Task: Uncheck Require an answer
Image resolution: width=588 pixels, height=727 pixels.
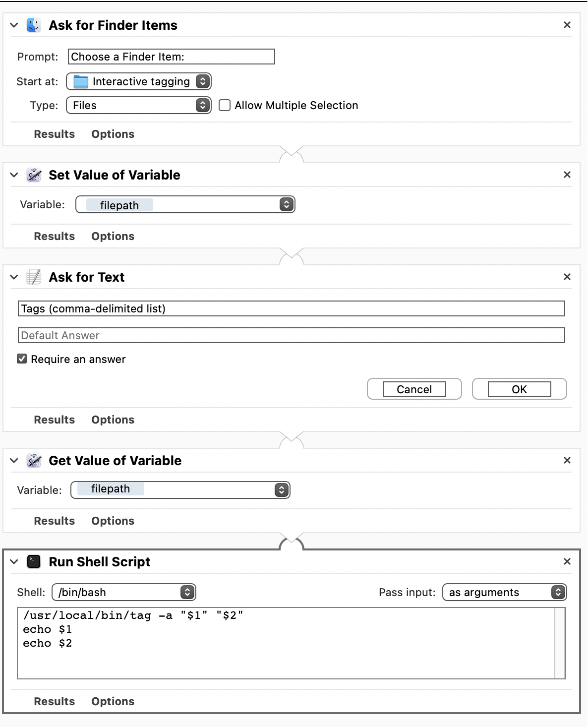Action: click(22, 359)
